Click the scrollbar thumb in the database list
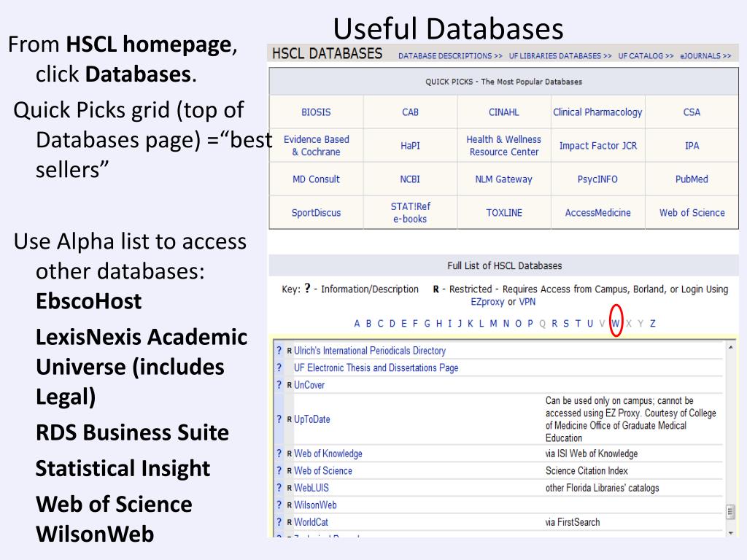Screen dimensions: 747x560 click(x=730, y=511)
